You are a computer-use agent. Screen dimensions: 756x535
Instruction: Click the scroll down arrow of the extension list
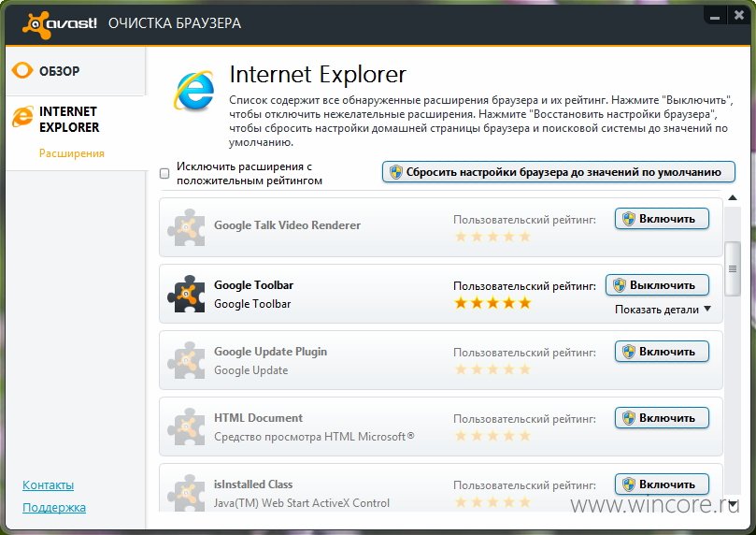coord(734,505)
